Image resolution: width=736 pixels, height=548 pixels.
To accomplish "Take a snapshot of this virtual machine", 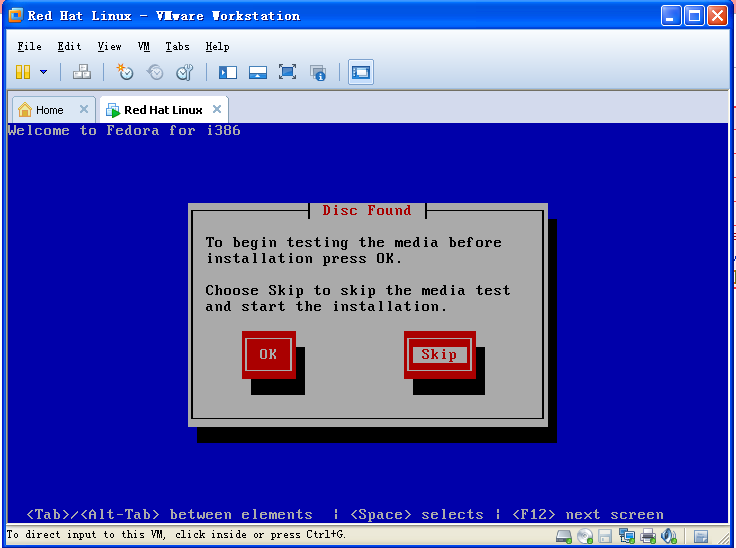I will pyautogui.click(x=125, y=72).
